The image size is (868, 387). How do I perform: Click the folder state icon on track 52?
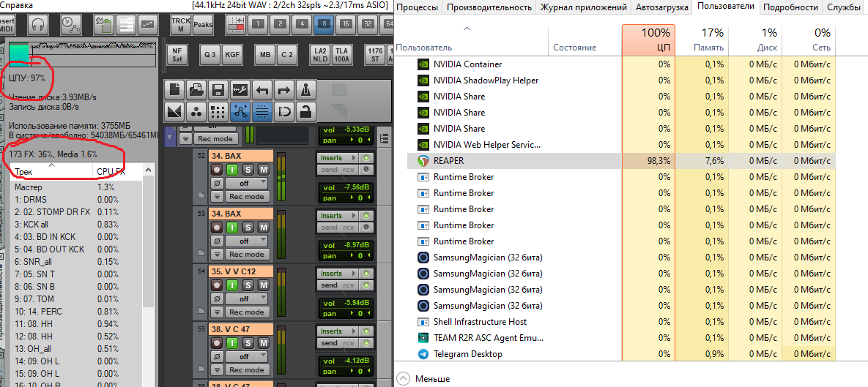tap(202, 196)
